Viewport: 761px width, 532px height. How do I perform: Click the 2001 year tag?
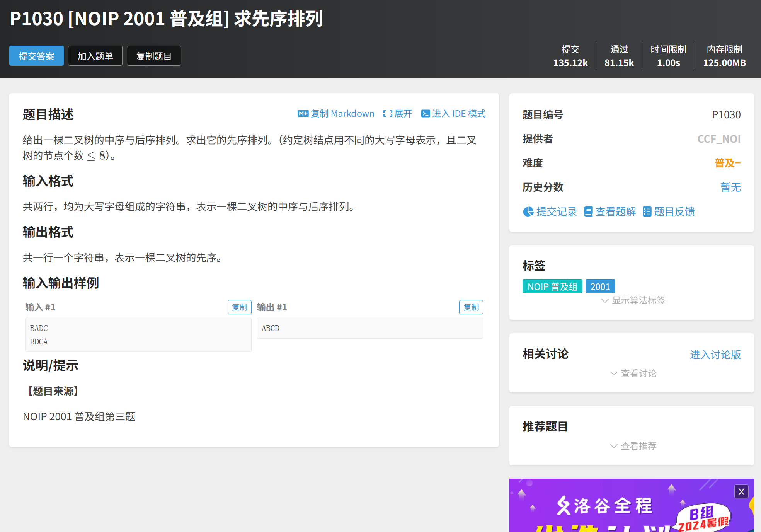(x=600, y=286)
